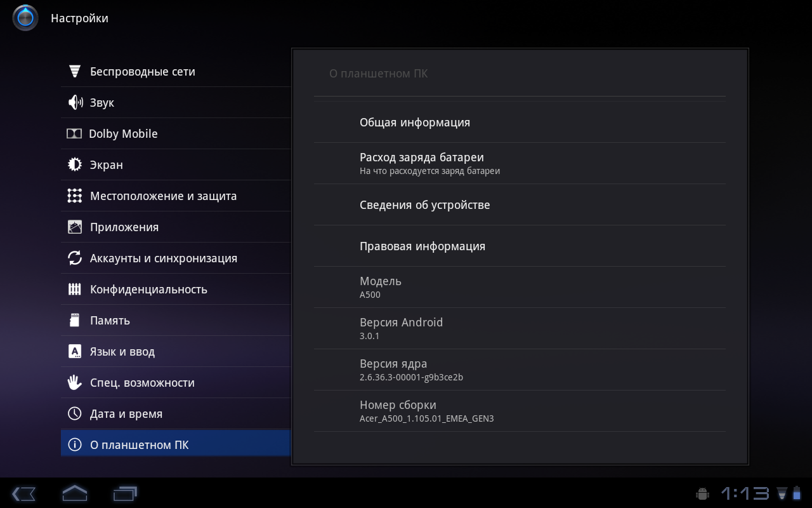View Расход заряда батареи details
Screen dimensions: 812x508
[x=422, y=163]
